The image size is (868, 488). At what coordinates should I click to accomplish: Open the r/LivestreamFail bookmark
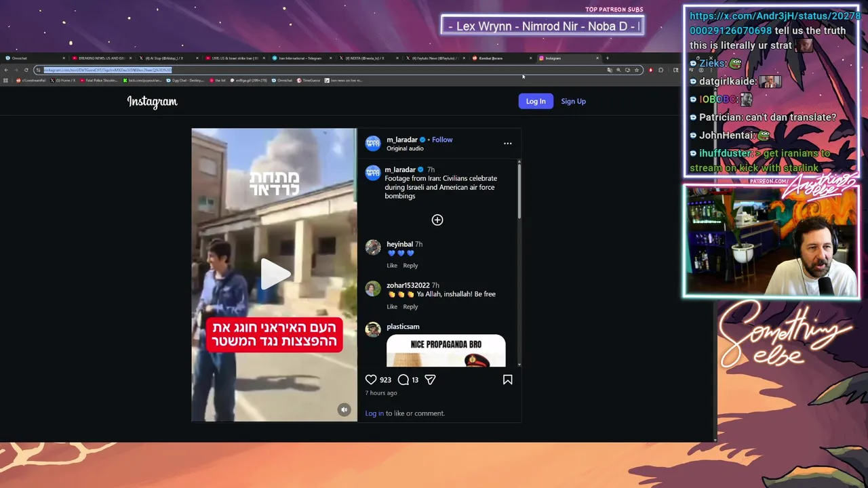[x=31, y=81]
